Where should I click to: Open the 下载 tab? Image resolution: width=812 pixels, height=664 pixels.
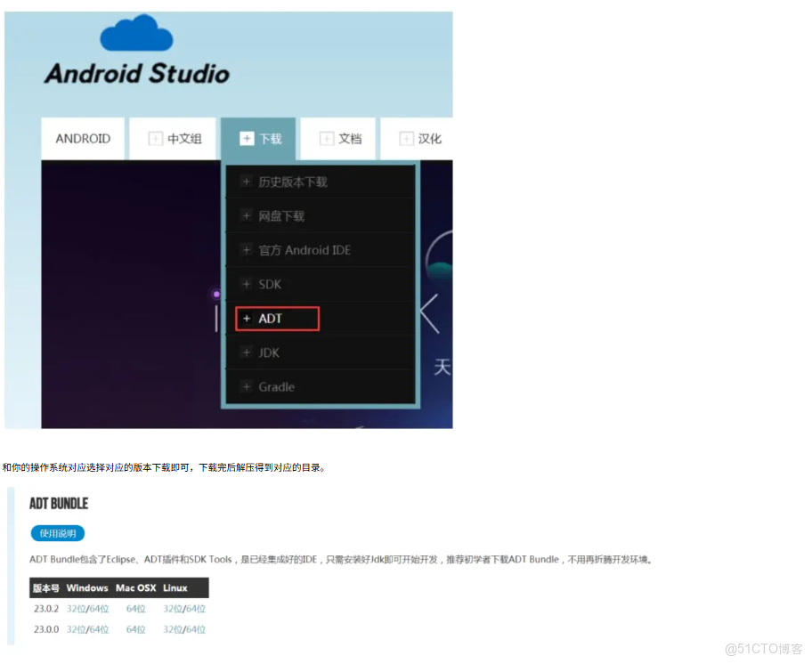258,139
